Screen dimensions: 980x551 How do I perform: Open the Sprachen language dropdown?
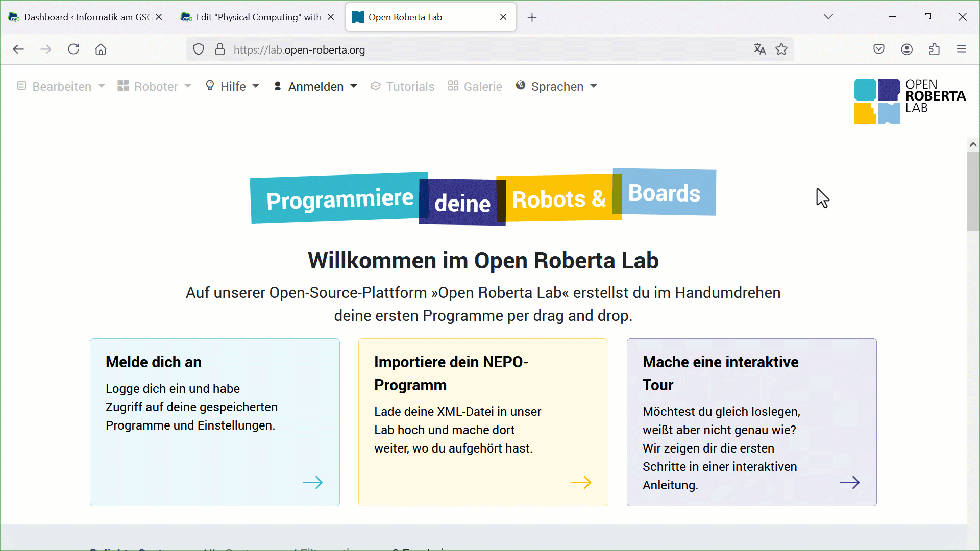pos(557,87)
